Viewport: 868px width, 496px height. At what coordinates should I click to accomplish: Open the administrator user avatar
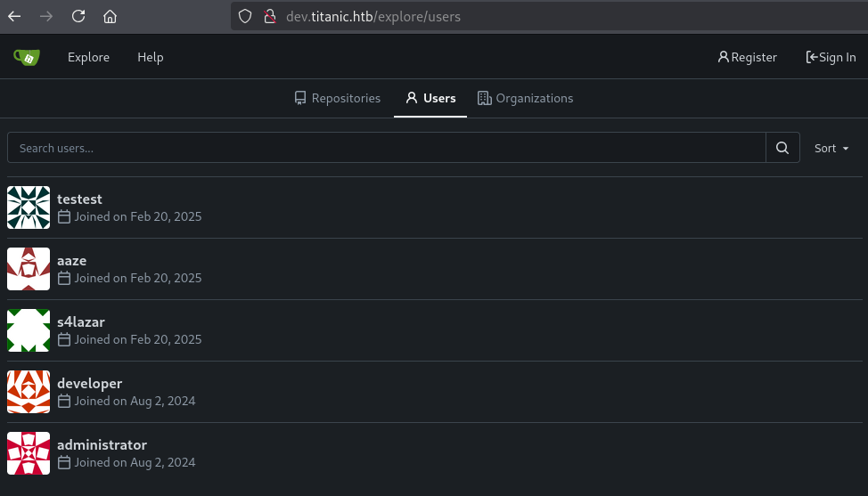click(29, 453)
